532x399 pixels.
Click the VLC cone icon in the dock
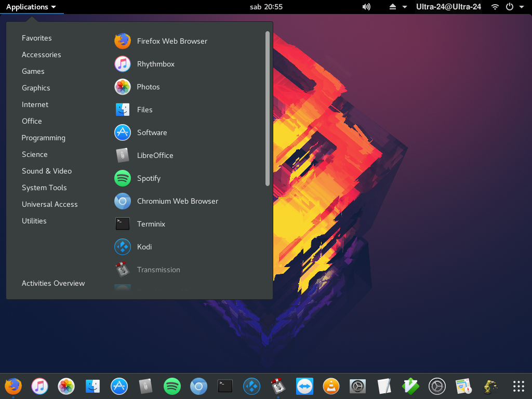click(x=331, y=386)
